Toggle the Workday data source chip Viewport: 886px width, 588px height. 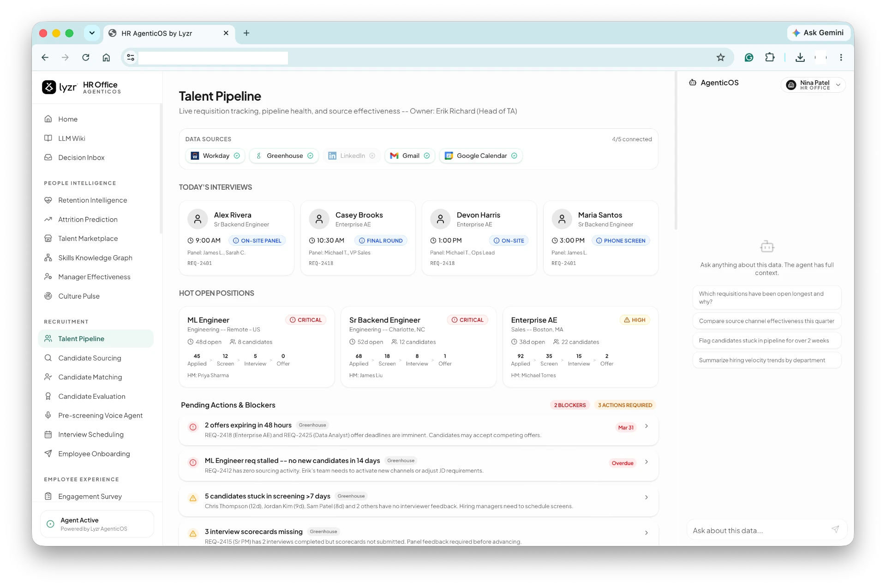click(216, 156)
